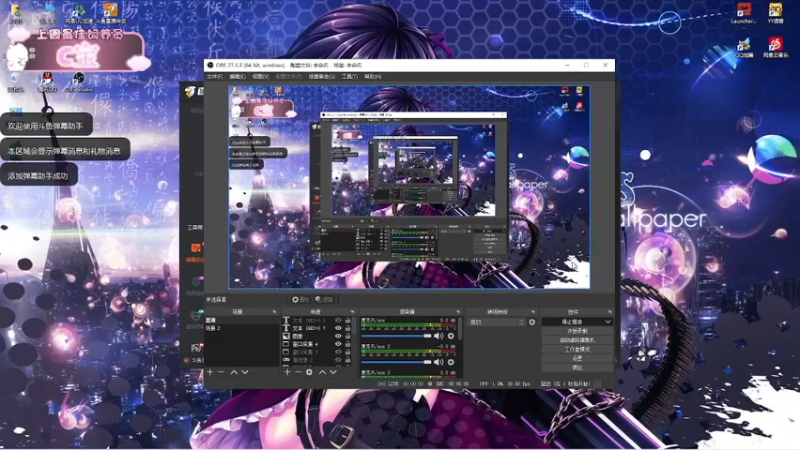This screenshot has height=450, width=800.
Task: Pop out the 混音器 dock panel
Action: pyautogui.click(x=458, y=312)
